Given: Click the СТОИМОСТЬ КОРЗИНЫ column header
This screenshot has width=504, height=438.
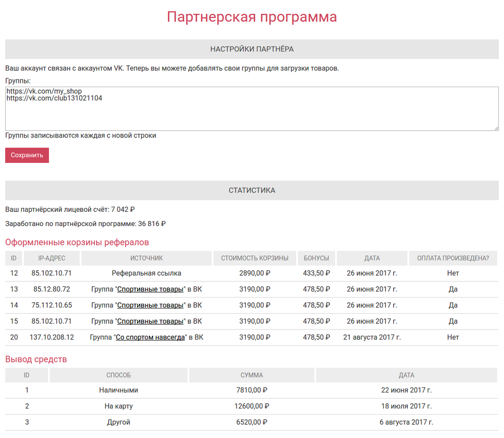Looking at the screenshot, I should tap(255, 258).
